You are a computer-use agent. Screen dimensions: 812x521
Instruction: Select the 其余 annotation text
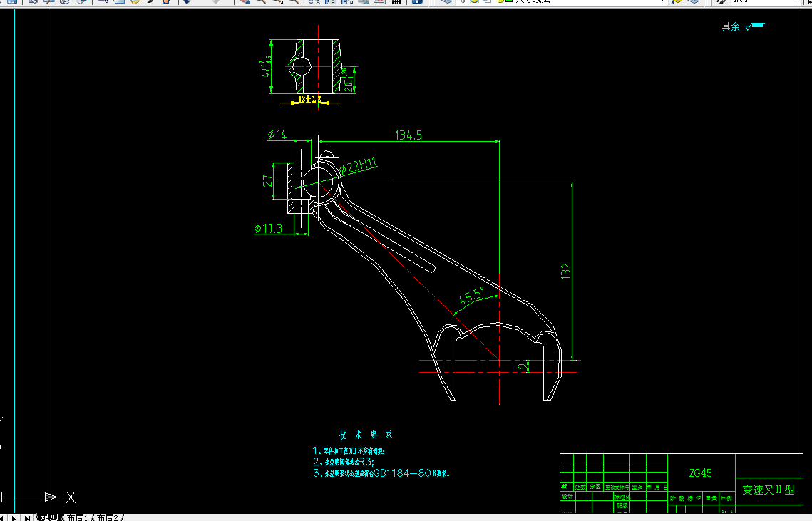[x=731, y=26]
